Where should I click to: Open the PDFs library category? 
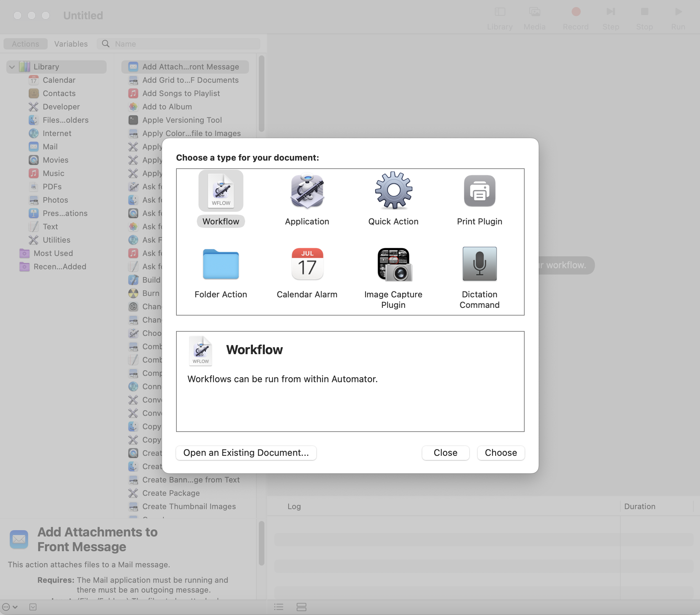[52, 187]
